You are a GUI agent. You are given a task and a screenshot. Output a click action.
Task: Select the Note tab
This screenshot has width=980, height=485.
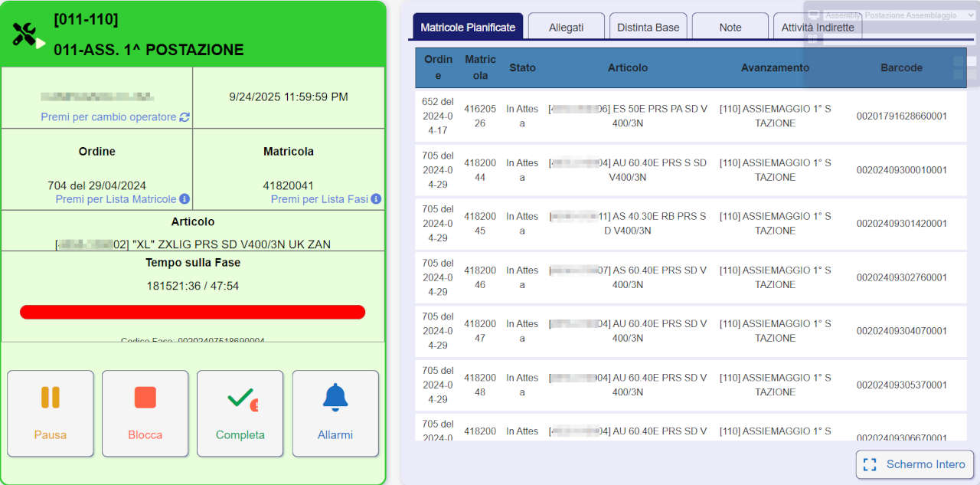click(x=730, y=27)
